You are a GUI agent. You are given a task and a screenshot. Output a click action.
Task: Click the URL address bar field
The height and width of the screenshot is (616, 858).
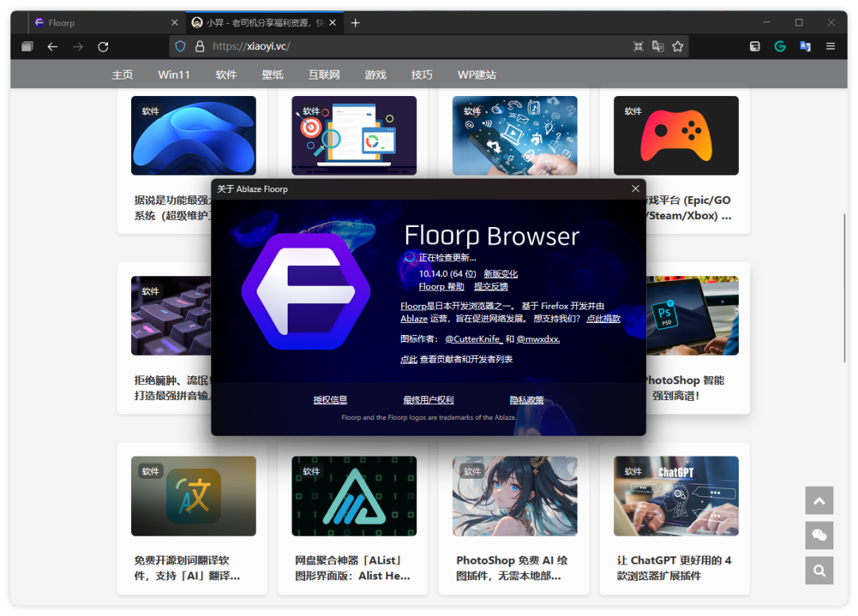(x=413, y=47)
